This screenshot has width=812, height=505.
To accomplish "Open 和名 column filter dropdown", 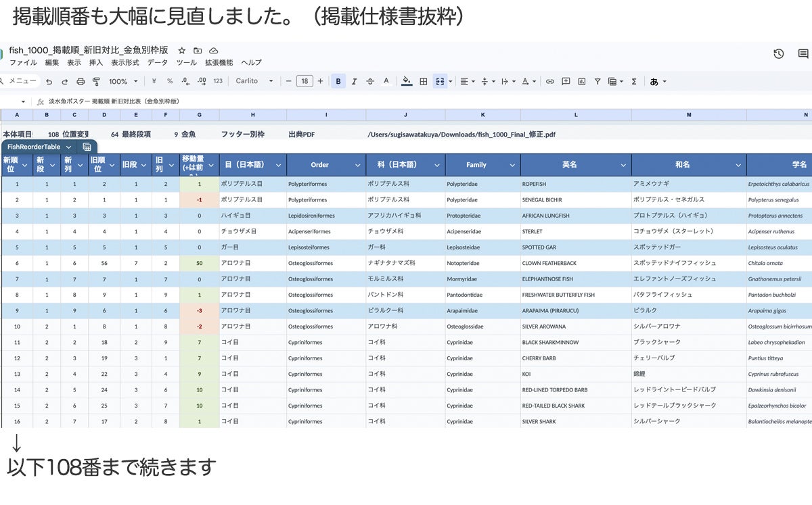I will click(738, 165).
